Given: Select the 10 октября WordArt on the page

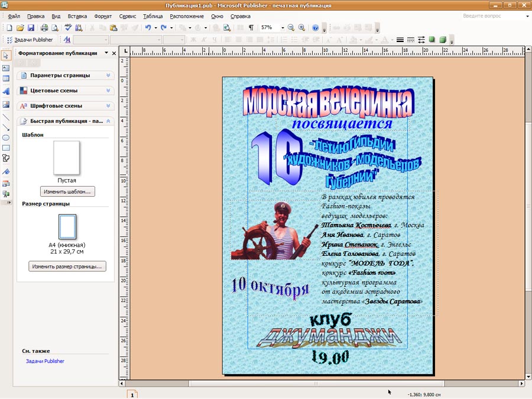Looking at the screenshot, I should (x=270, y=287).
